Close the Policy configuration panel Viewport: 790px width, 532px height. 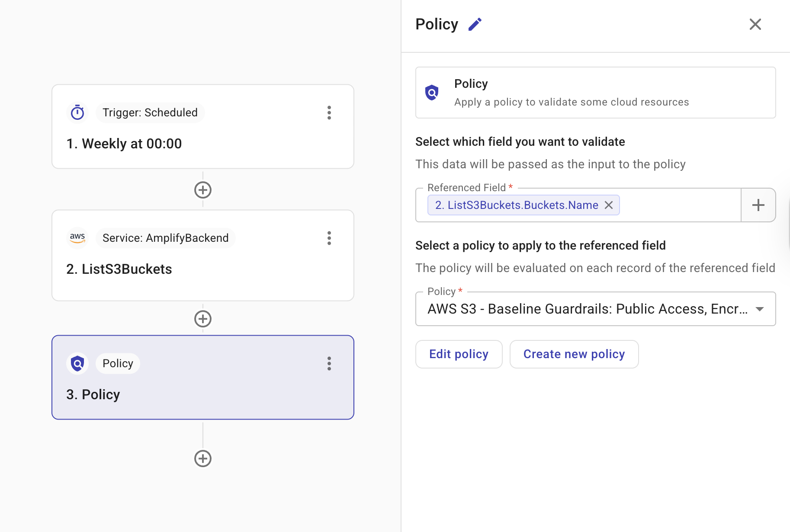click(x=755, y=24)
